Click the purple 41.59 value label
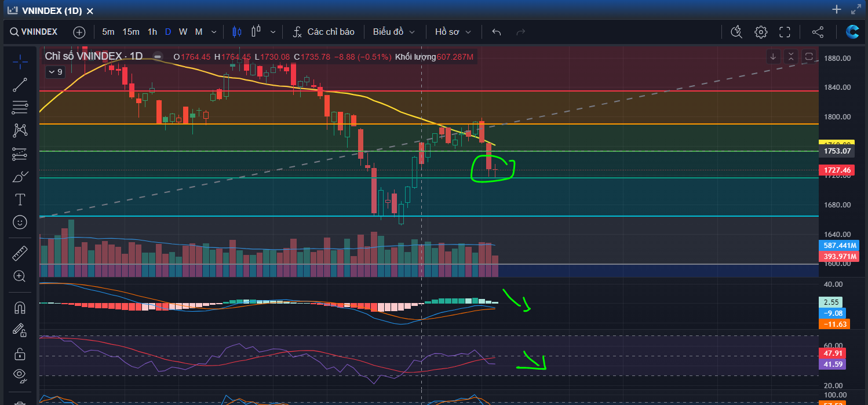868x405 pixels. (x=832, y=364)
